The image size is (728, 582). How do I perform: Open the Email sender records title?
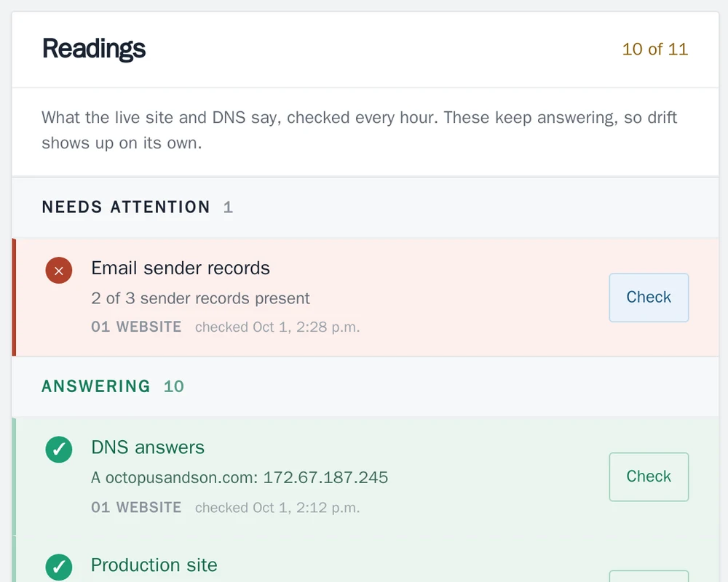[180, 268]
